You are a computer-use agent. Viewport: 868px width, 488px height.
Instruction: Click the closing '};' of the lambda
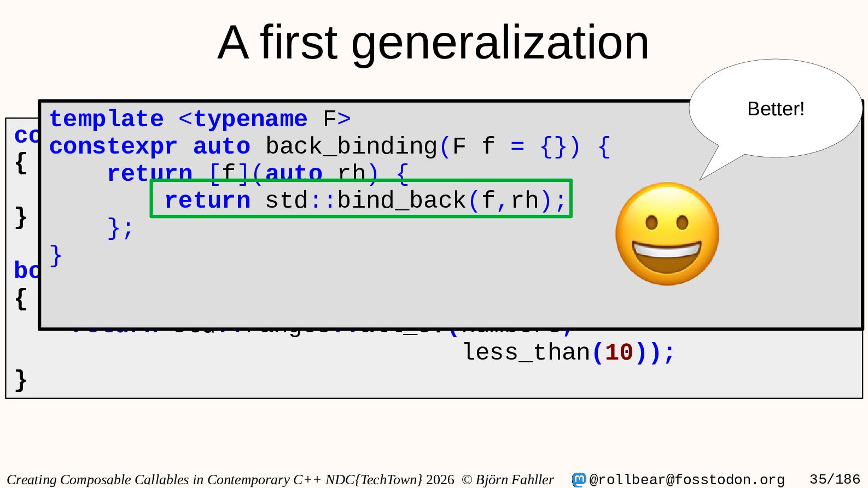click(x=120, y=227)
